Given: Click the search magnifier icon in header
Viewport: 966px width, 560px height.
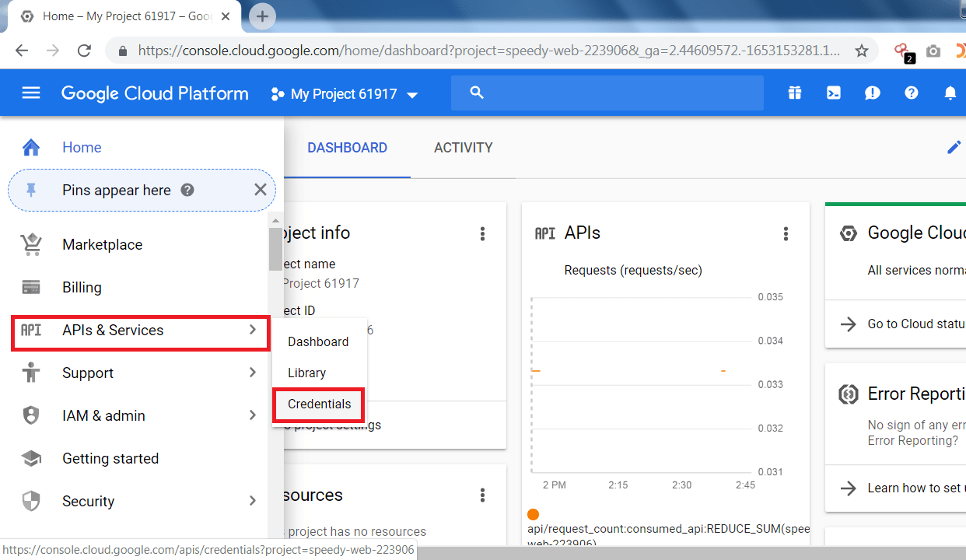Looking at the screenshot, I should [478, 93].
